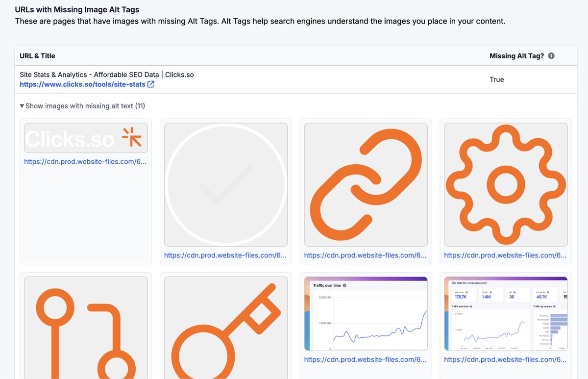Viewport: 588px width, 379px height.
Task: Open the CDN link under site stats dashboard
Action: point(505,359)
